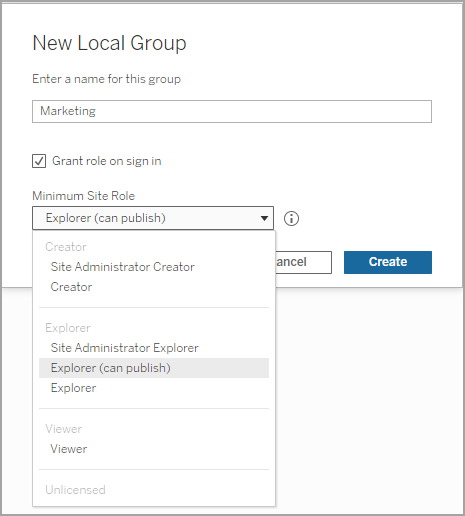
Task: Click the partially hidden Cancel button
Action: coord(303,262)
